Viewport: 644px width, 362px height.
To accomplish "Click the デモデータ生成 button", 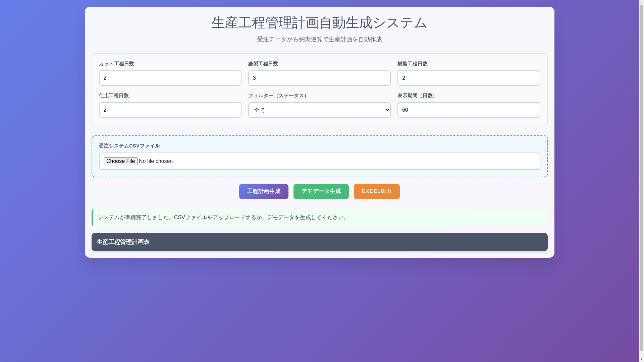I will coord(321,191).
